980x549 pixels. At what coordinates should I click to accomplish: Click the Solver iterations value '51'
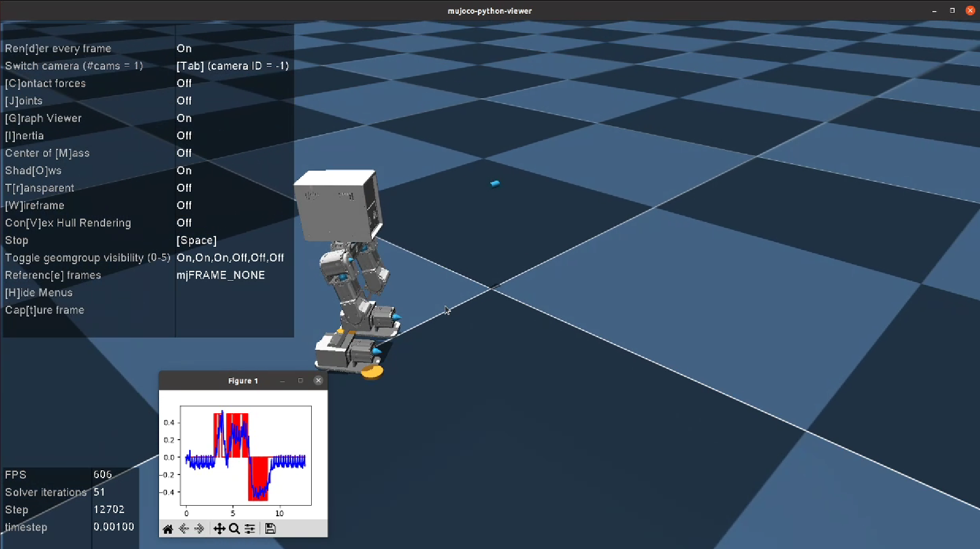click(x=99, y=492)
